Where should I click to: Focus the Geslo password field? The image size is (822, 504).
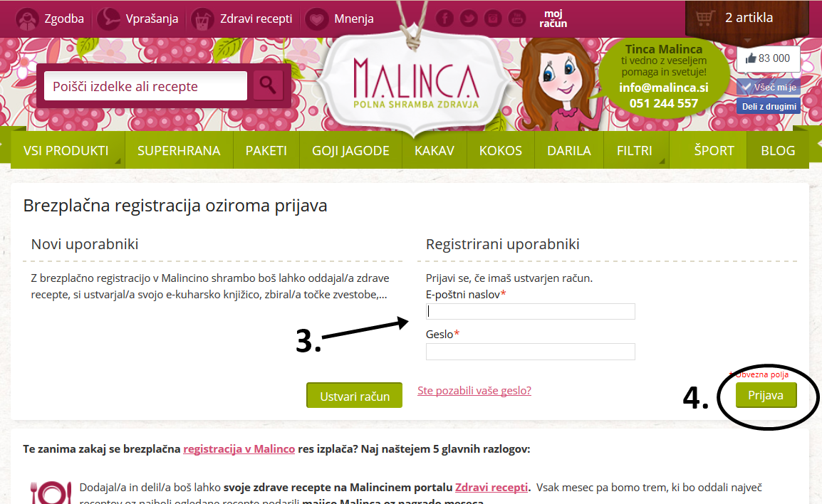point(531,352)
